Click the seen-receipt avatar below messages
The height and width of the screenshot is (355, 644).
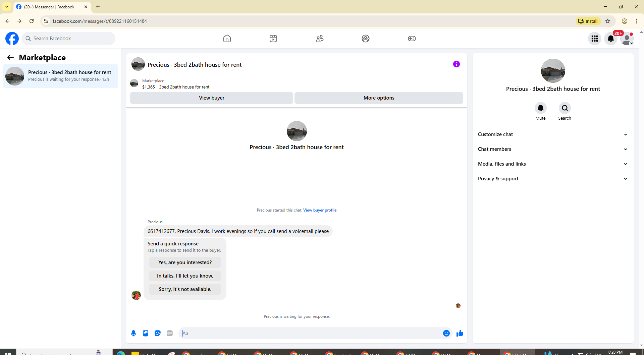point(458,306)
